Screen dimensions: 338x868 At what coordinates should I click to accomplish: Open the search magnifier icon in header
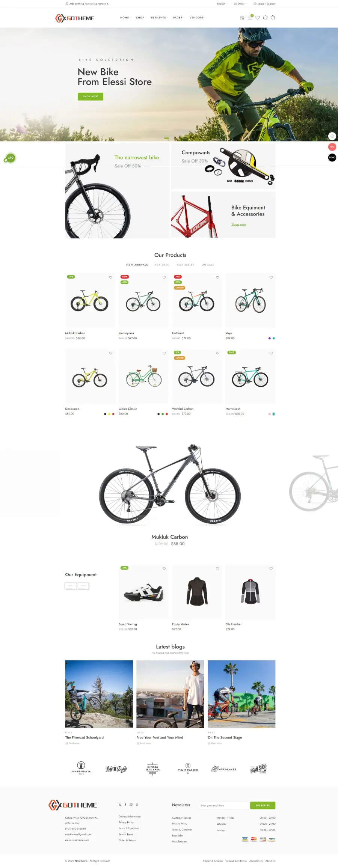pos(273,17)
